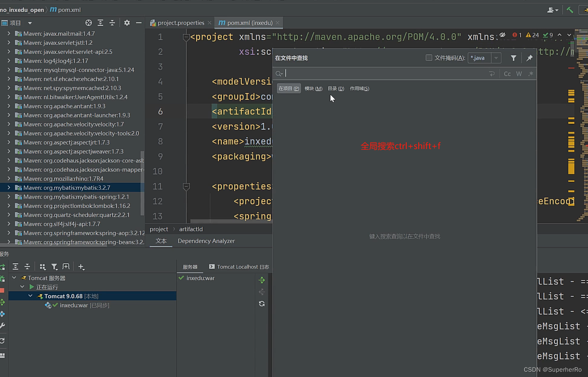Expand all in Project panel

100,23
